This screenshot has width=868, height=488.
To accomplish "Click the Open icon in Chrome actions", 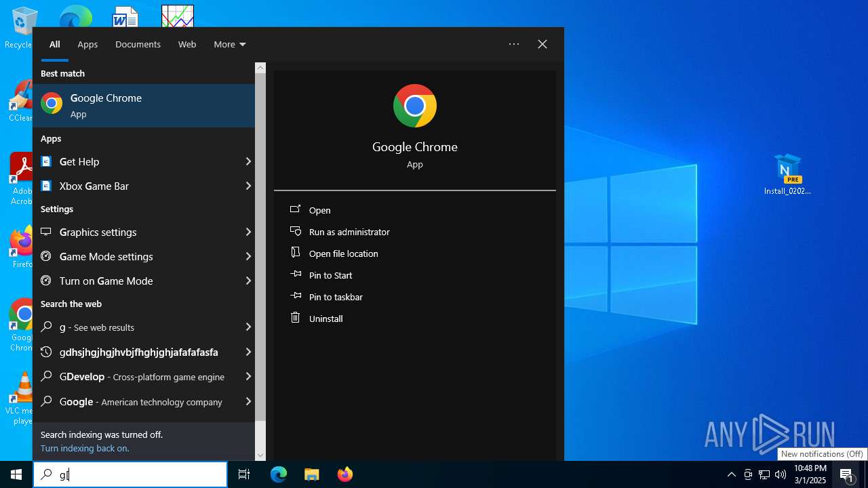I will point(295,209).
